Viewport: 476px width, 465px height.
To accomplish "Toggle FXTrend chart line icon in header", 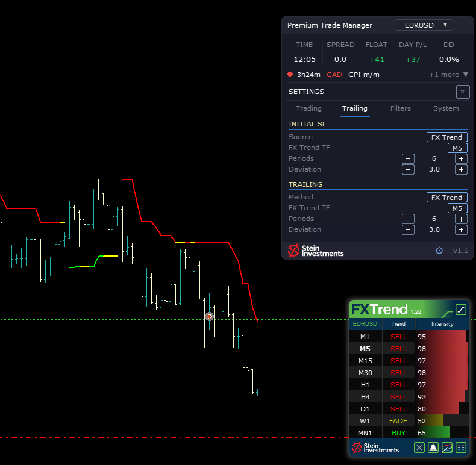I will 461,310.
